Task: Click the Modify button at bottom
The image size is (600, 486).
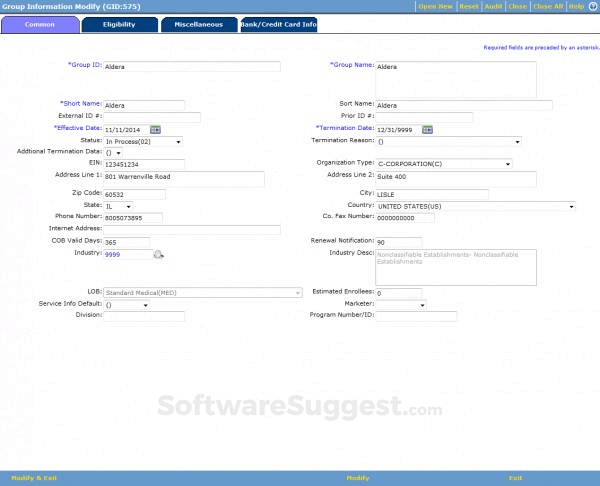Action: (358, 478)
